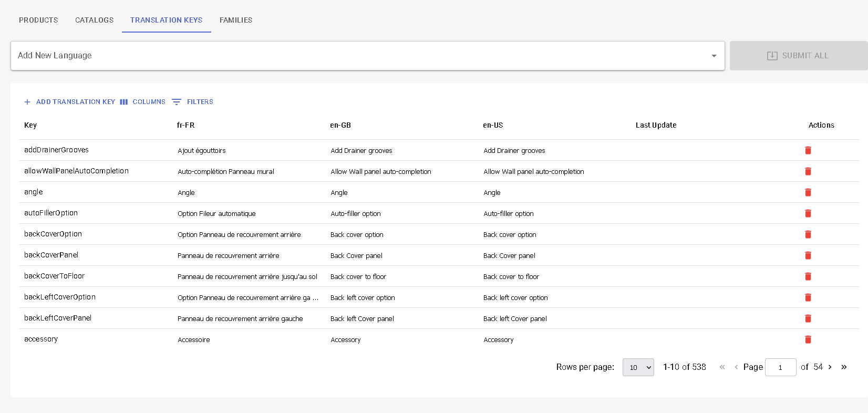Click en-GB 'Allow Wall panel auto-completion' cell

click(x=381, y=172)
